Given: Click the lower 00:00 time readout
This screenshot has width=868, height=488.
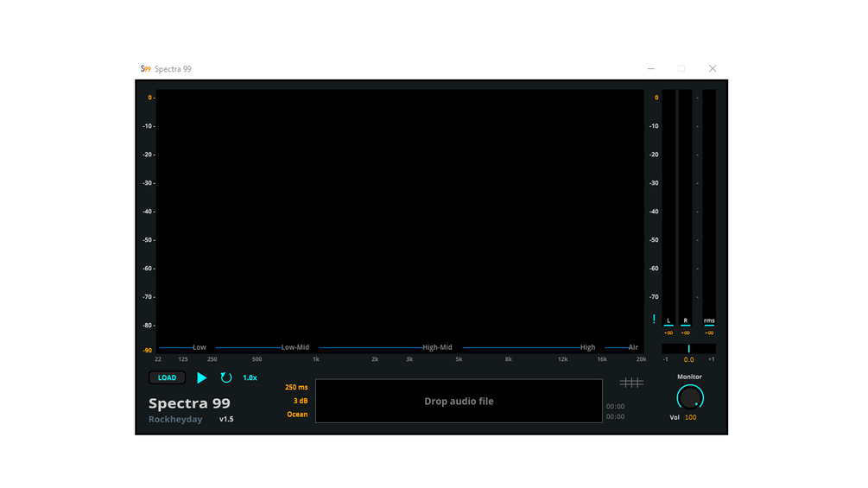Looking at the screenshot, I should [x=615, y=416].
